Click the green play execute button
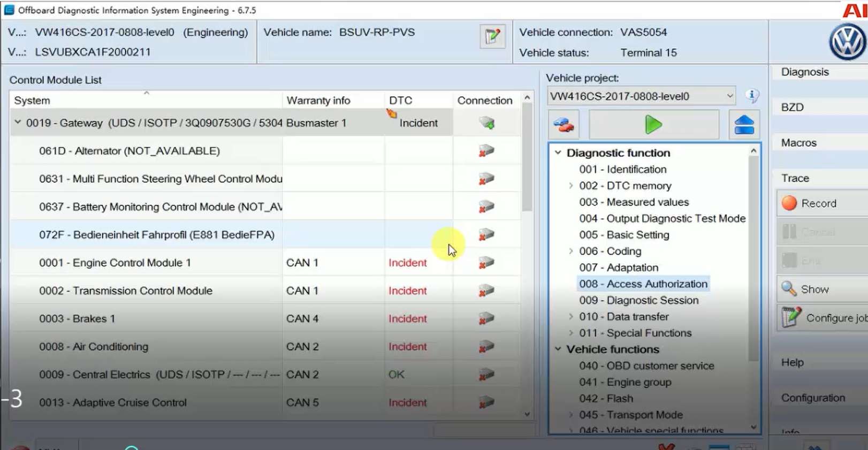 [653, 125]
